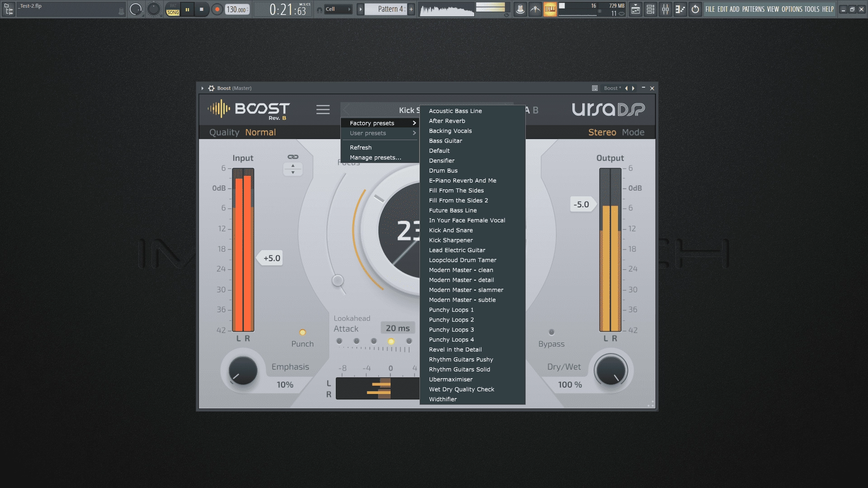The width and height of the screenshot is (868, 488).
Task: Select the Acoustic Bass Line preset
Action: (472, 111)
